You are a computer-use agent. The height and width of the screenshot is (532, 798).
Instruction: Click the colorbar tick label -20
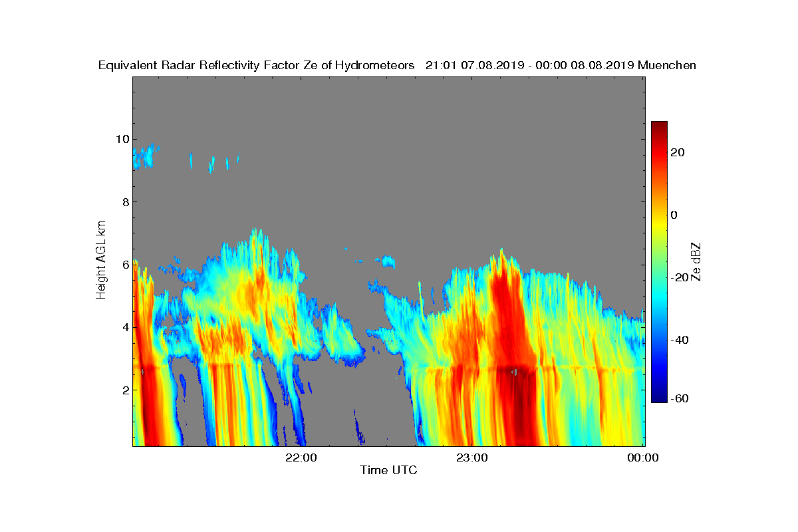point(680,277)
